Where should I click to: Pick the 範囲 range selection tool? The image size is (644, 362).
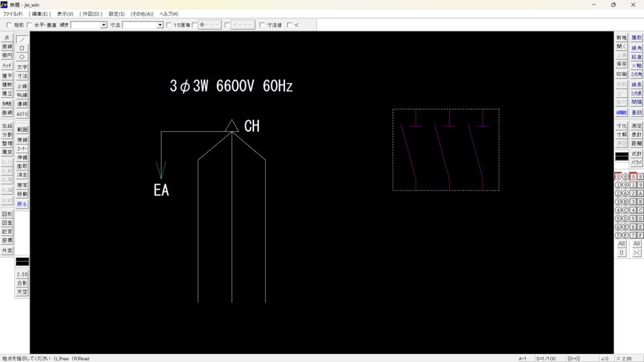pyautogui.click(x=22, y=129)
